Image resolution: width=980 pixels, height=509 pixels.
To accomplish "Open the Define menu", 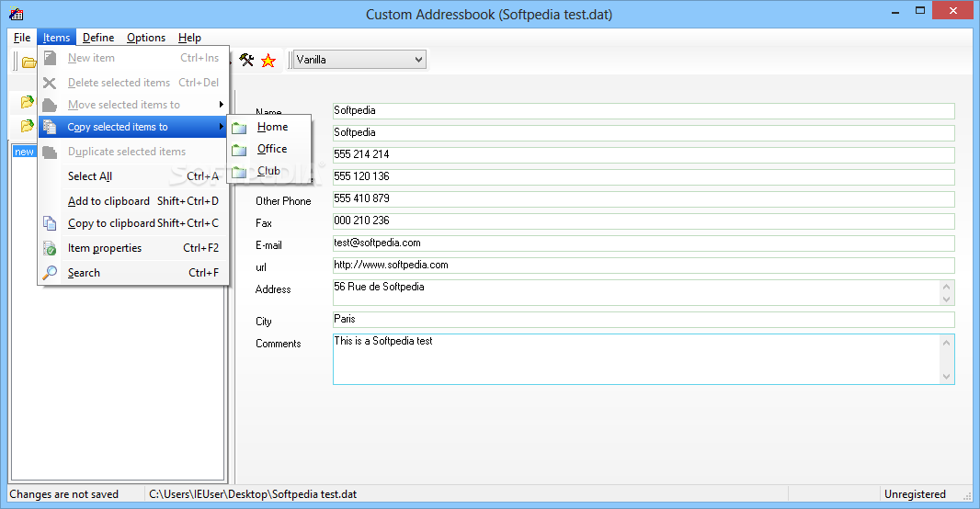I will click(98, 38).
